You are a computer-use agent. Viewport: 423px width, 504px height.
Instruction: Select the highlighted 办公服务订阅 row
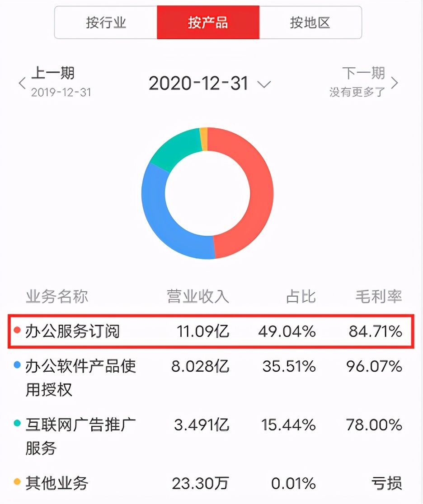point(211,331)
